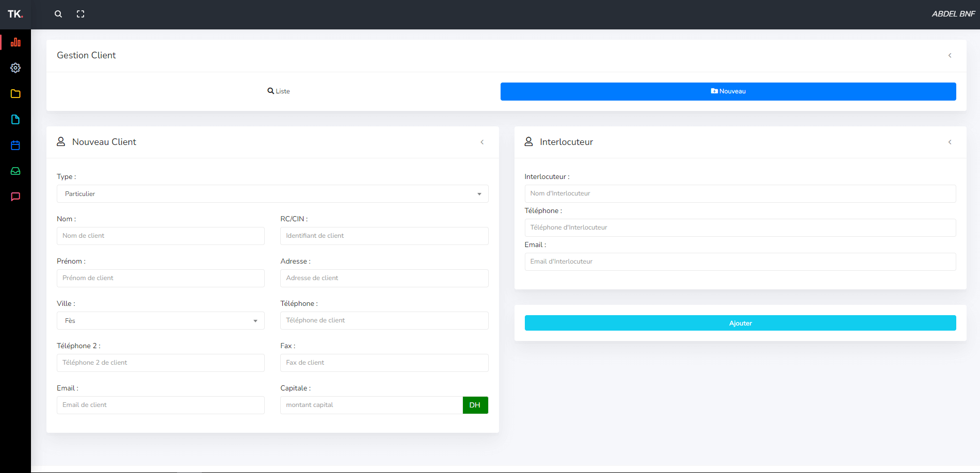The image size is (980, 473).
Task: Focus the Téléphone 2 de client field
Action: coord(160,363)
